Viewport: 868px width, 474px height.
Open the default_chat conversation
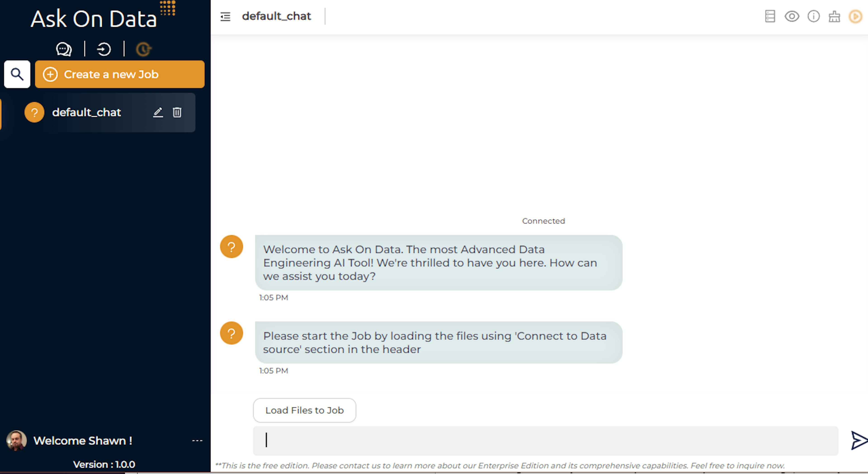(86, 112)
